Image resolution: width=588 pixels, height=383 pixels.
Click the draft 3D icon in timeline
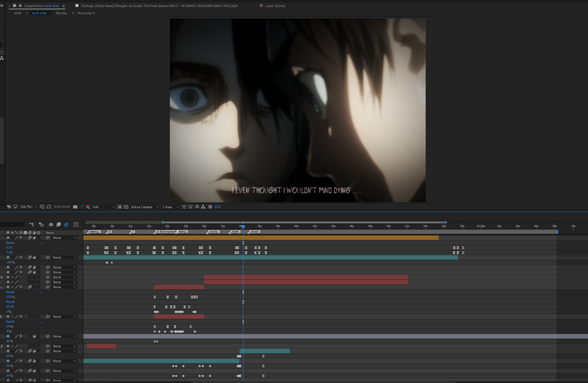pos(40,225)
